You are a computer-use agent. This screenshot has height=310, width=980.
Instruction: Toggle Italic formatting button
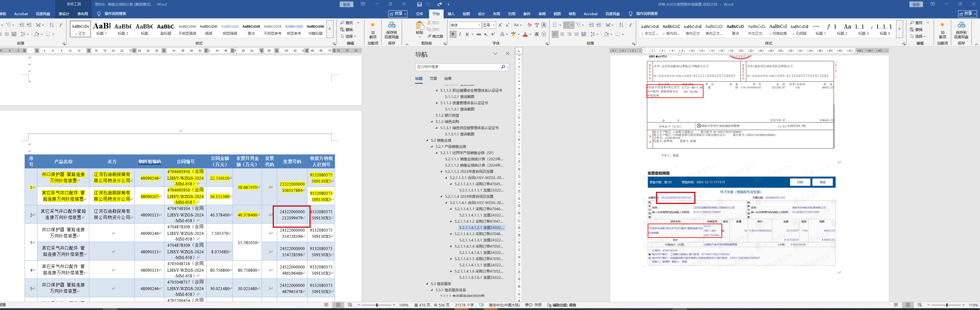pos(460,34)
